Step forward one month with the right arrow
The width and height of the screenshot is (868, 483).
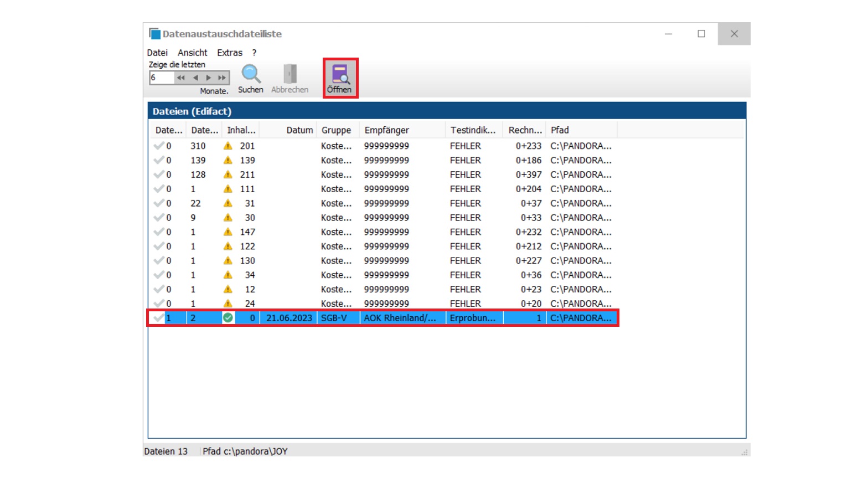(208, 78)
